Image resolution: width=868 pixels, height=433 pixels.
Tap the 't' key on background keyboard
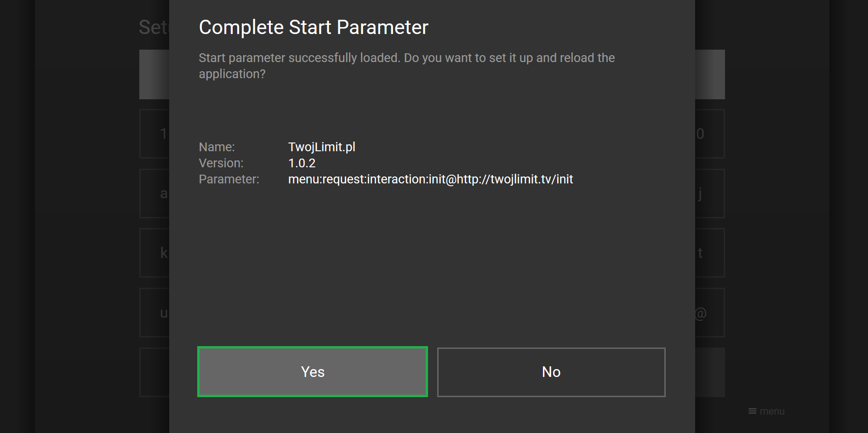click(x=710, y=253)
